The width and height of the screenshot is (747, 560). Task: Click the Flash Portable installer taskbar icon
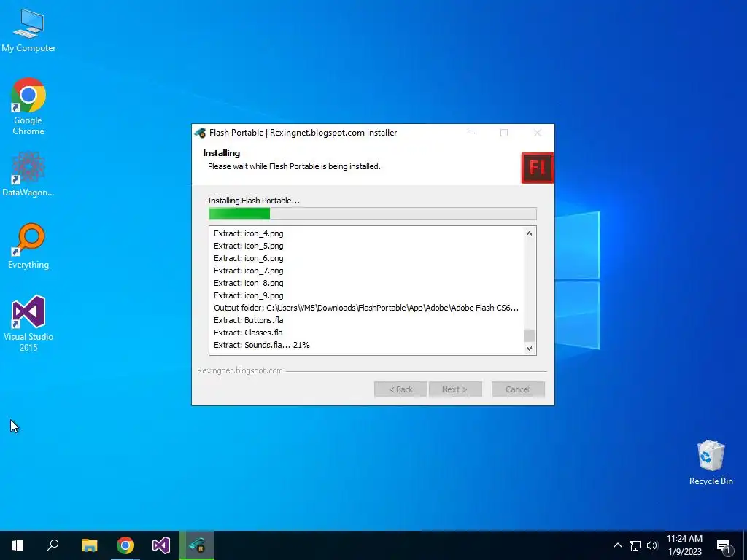(197, 545)
